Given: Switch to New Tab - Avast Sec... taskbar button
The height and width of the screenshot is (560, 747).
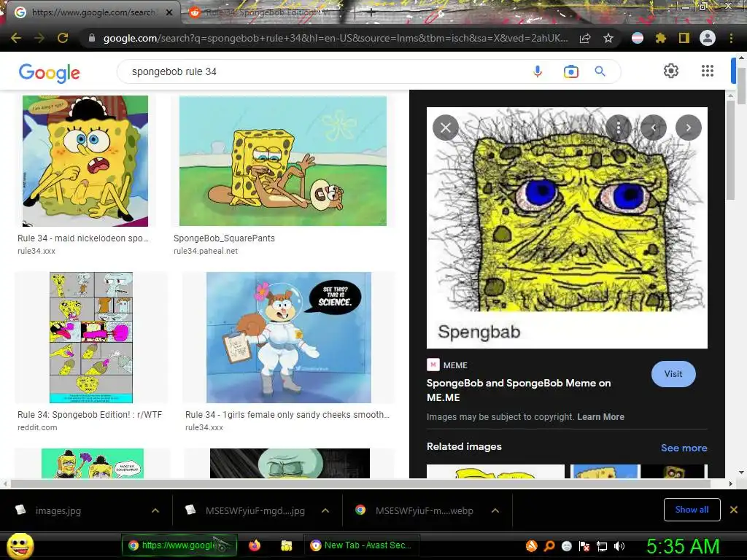Looking at the screenshot, I should [362, 545].
